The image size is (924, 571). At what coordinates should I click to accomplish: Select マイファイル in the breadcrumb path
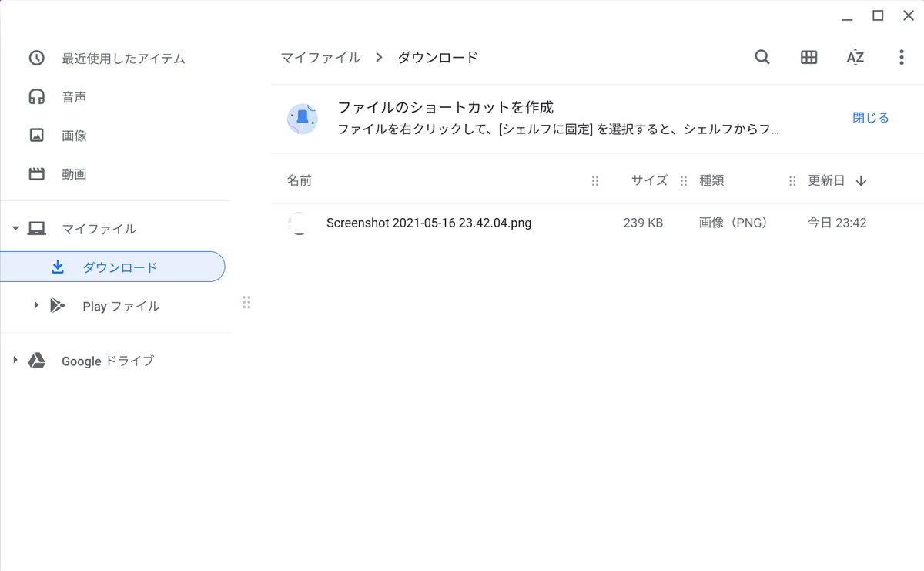coord(320,57)
